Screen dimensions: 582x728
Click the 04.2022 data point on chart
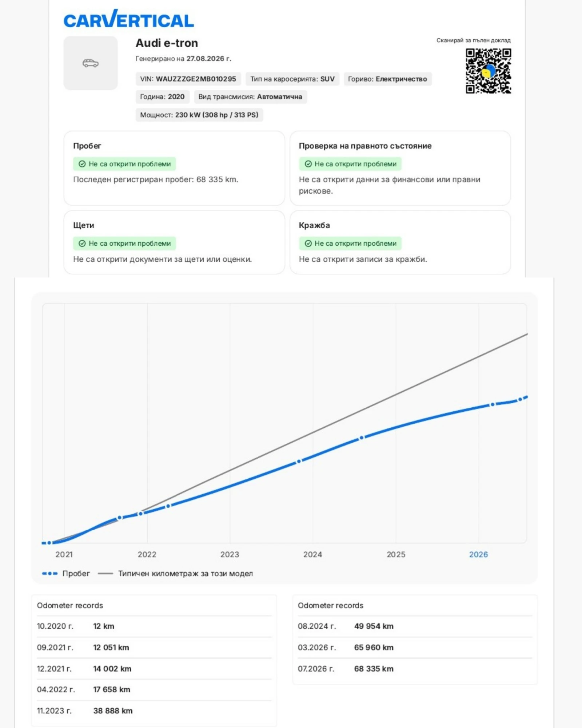168,506
